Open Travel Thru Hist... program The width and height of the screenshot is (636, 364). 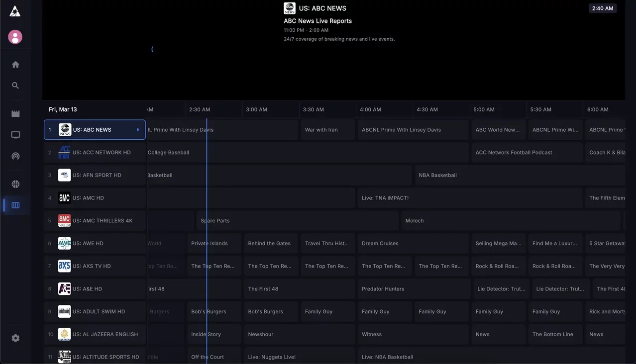click(x=328, y=243)
